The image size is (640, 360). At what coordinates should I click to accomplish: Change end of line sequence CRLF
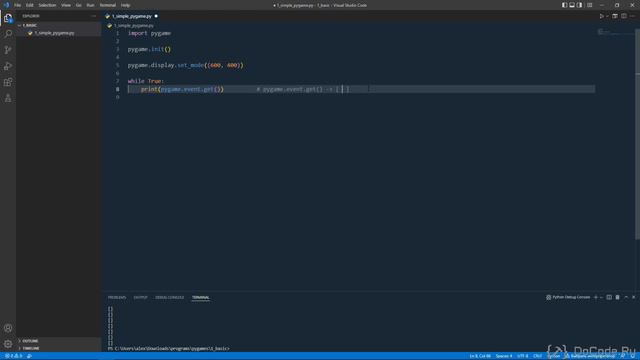538,356
